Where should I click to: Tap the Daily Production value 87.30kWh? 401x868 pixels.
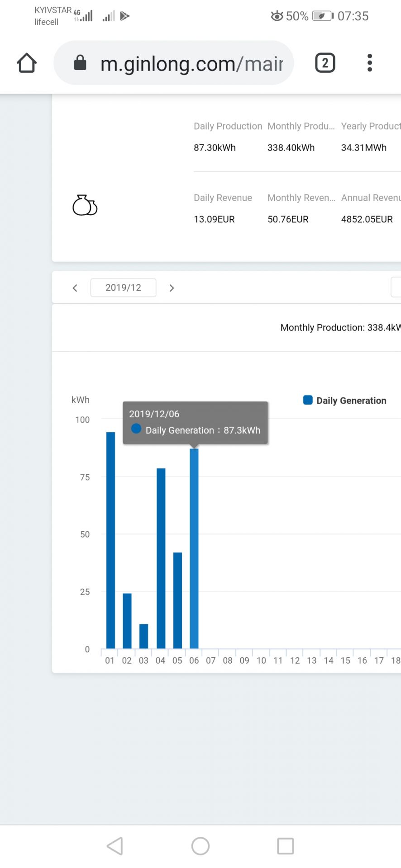pos(215,148)
